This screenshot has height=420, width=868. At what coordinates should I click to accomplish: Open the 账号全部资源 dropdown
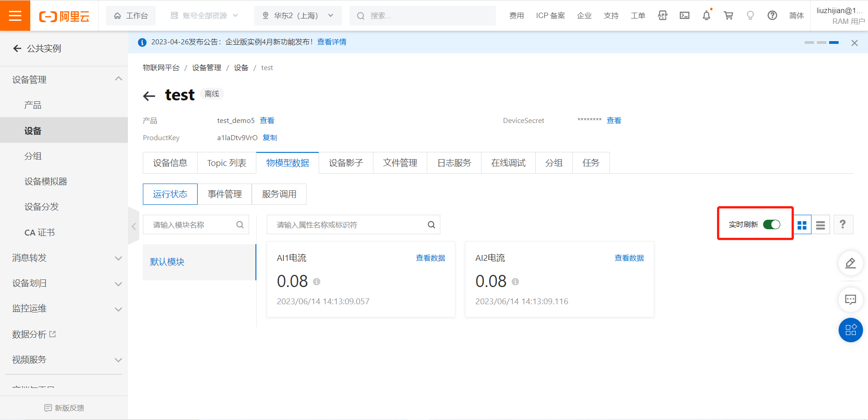coord(204,15)
